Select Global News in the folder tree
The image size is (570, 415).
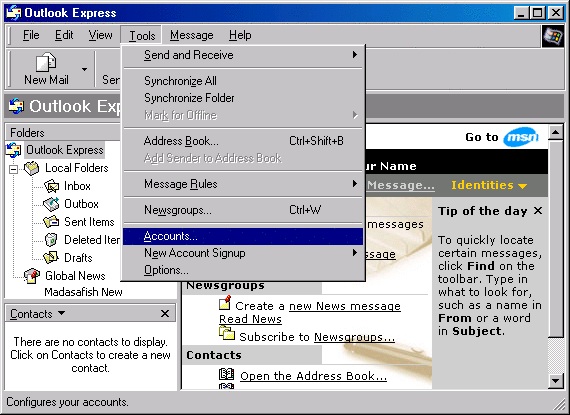(x=75, y=275)
